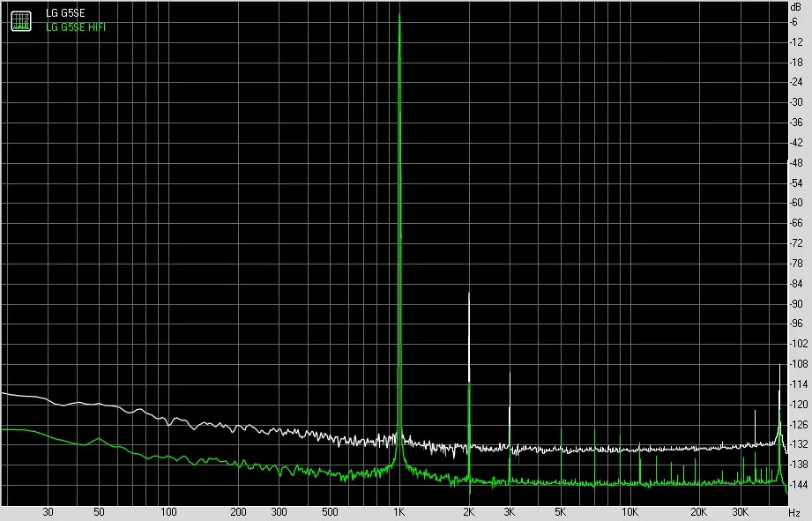
Task: Click the "-18" dB axis value
Action: pyautogui.click(x=796, y=62)
